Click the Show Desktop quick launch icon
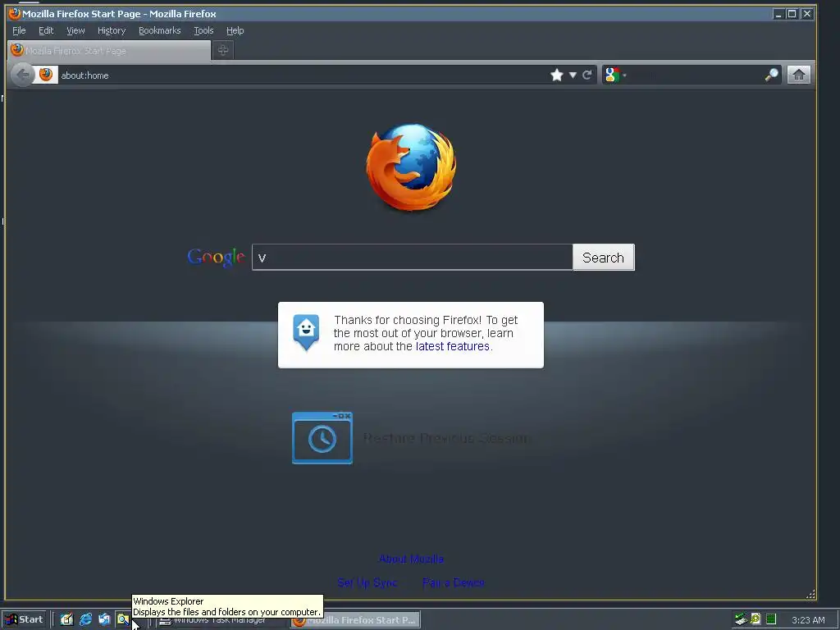This screenshot has height=630, width=840. (66, 619)
